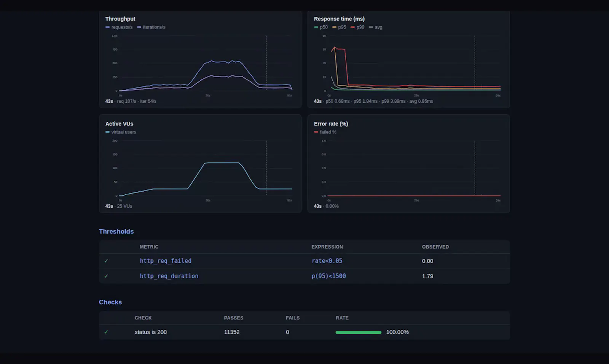The image size is (609, 364).
Task: Toggle p95 series in Response time legend
Action: (x=339, y=27)
